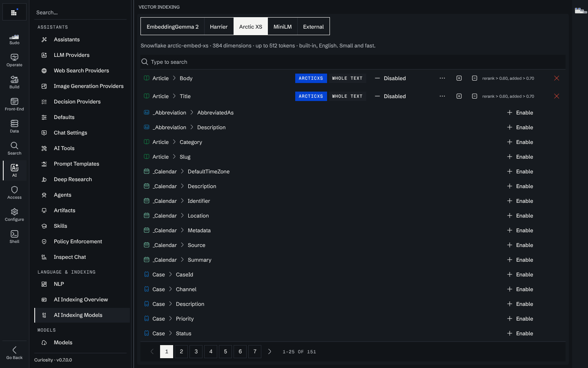The image size is (588, 368).
Task: Enable indexing for _Abbreviation AbbreviatedAs
Action: tap(520, 112)
